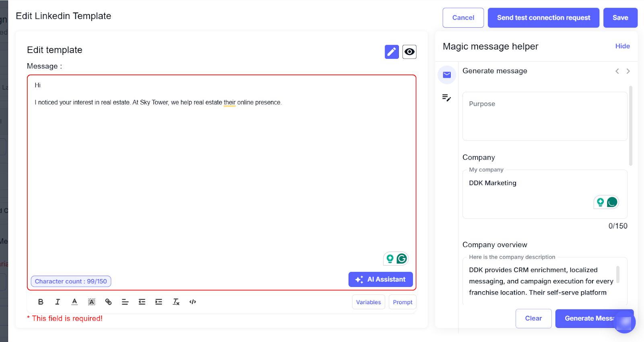This screenshot has width=644, height=342.
Task: Hide the Magic message helper panel
Action: tap(622, 46)
